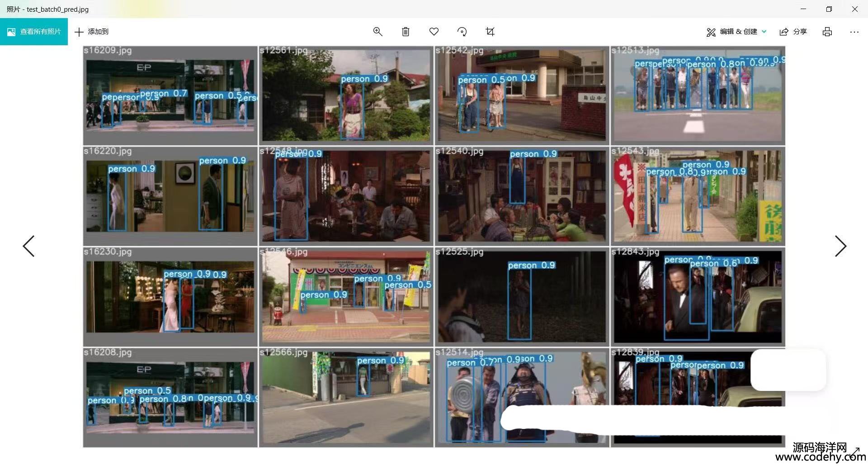Click the person 0.9 label in s12566.jpg

click(381, 361)
